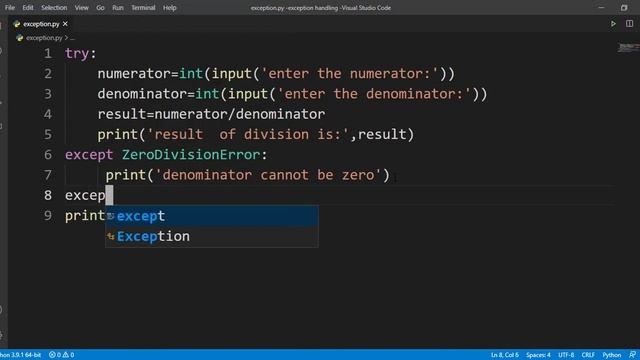Click the 'try:' keyword on line 1
640x360 pixels.
click(80, 53)
